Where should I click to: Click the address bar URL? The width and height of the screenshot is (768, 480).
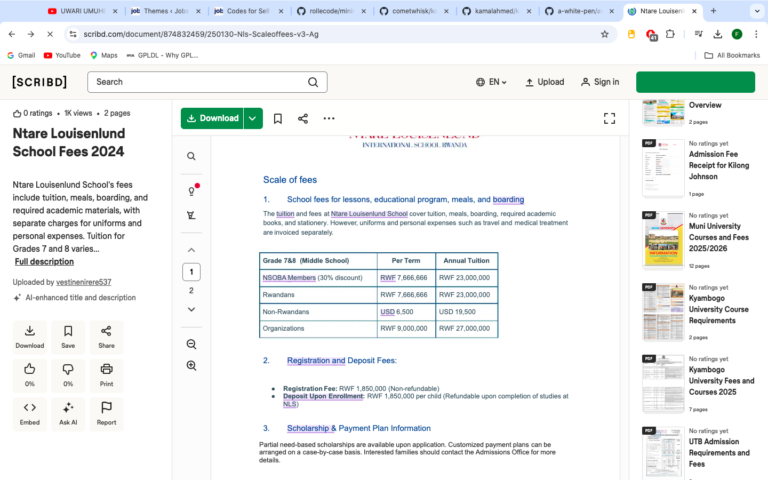(201, 34)
